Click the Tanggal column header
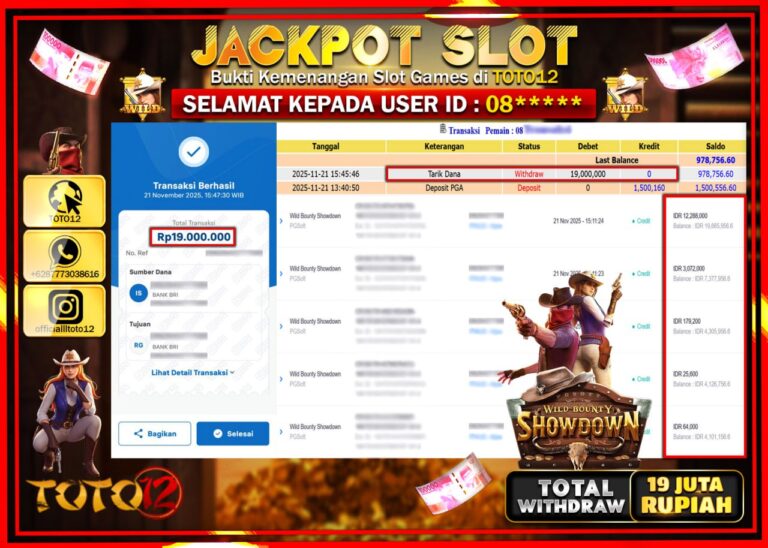Viewport: 768px width, 548px height. coord(326,146)
